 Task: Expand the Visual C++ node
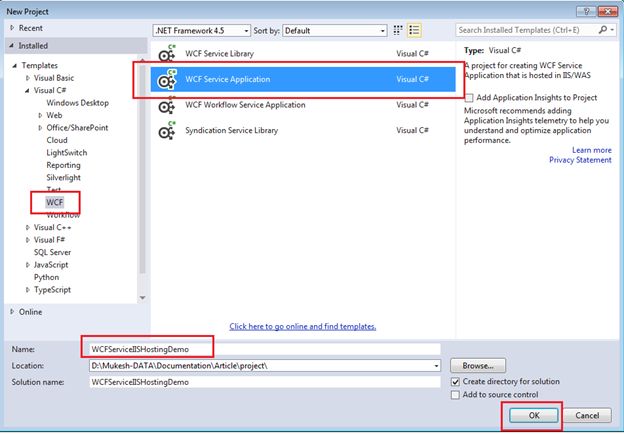click(27, 228)
